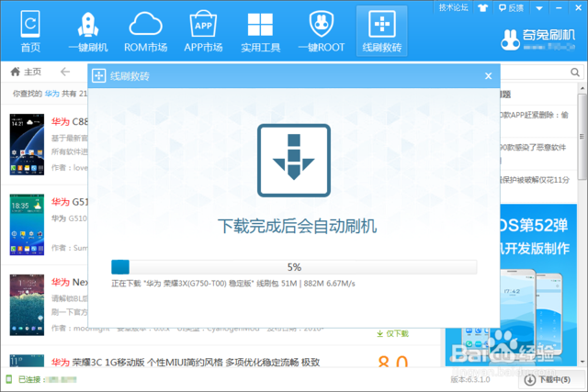Click the scrollbar down arrow

tap(582, 362)
